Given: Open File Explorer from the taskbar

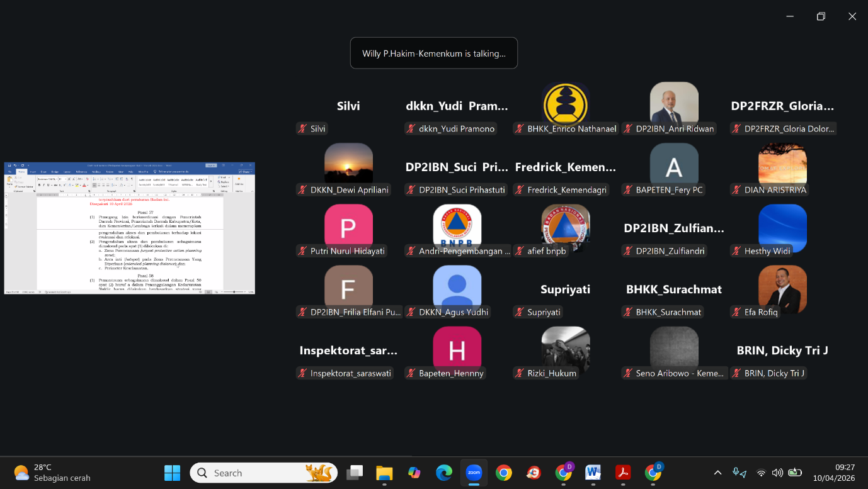Looking at the screenshot, I should [x=384, y=473].
